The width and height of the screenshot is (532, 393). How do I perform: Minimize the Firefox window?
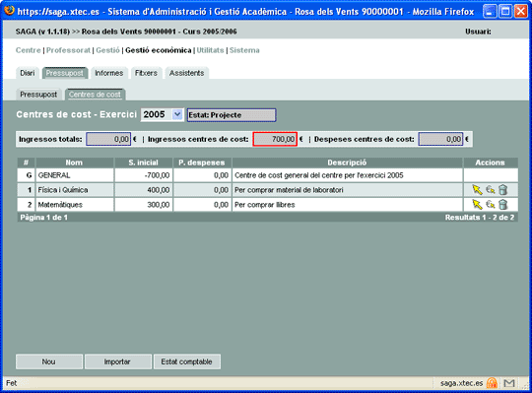pyautogui.click(x=489, y=12)
